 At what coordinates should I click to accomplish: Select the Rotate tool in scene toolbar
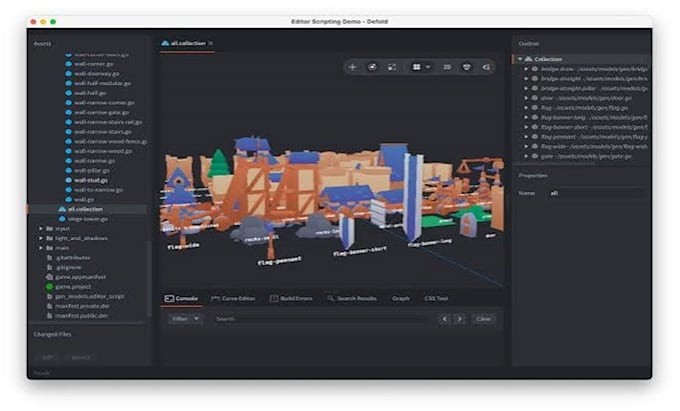pos(372,67)
